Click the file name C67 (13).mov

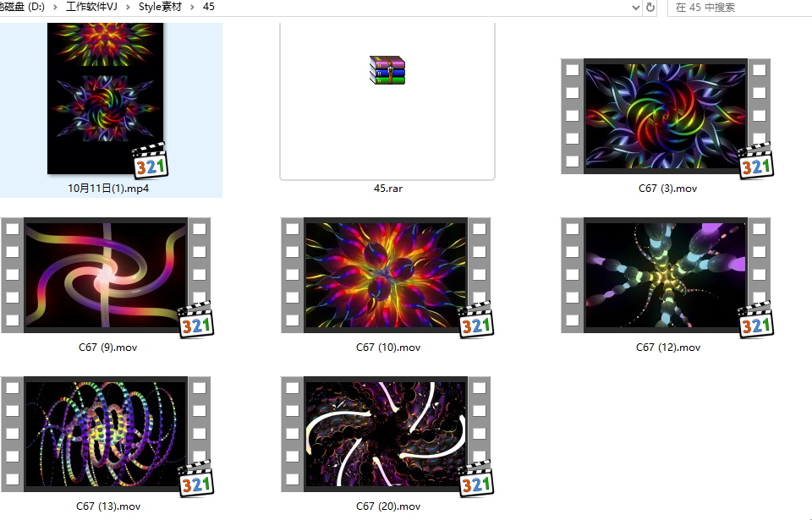tap(108, 506)
